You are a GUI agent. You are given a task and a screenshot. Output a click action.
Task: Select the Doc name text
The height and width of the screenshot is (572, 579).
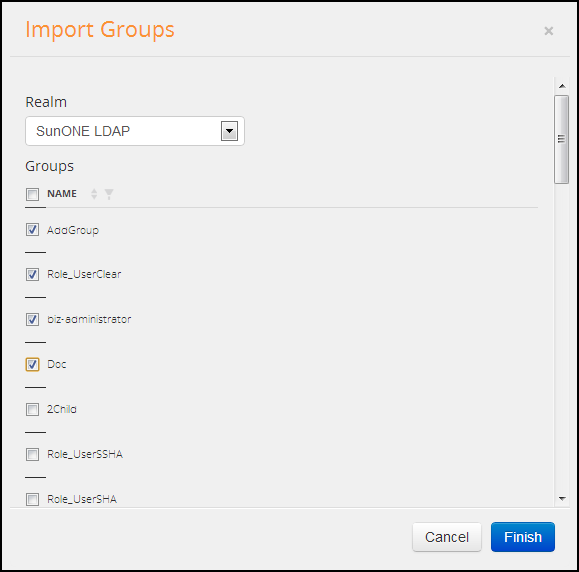tap(57, 364)
